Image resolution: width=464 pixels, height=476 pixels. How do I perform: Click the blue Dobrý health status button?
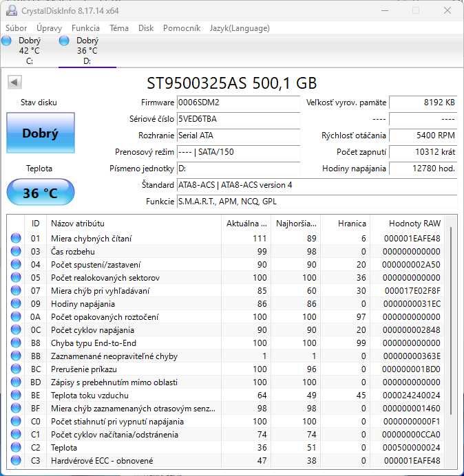click(x=41, y=133)
